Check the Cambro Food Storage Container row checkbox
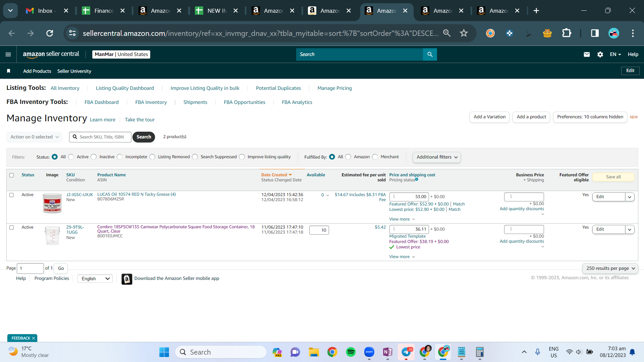 [11, 228]
